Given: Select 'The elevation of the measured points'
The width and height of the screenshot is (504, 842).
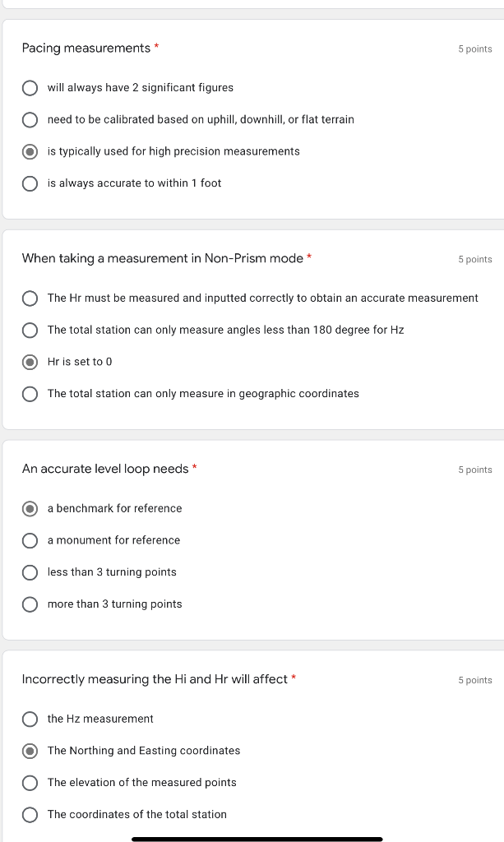Looking at the screenshot, I should point(30,783).
